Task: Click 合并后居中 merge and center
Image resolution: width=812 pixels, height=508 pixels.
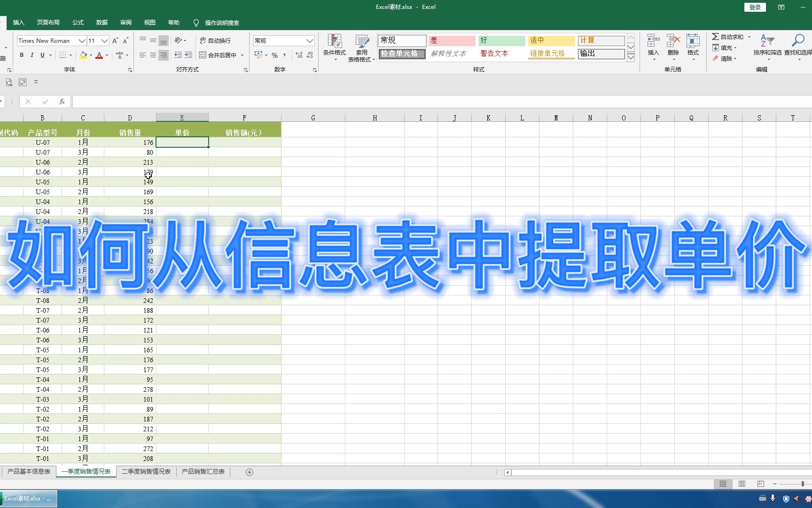Action: [x=218, y=55]
